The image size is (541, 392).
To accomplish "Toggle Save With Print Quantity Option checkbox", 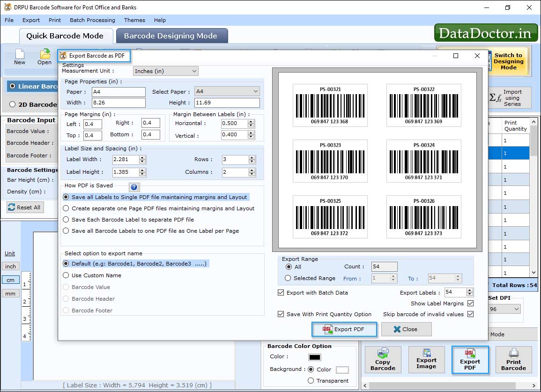I will tap(281, 314).
